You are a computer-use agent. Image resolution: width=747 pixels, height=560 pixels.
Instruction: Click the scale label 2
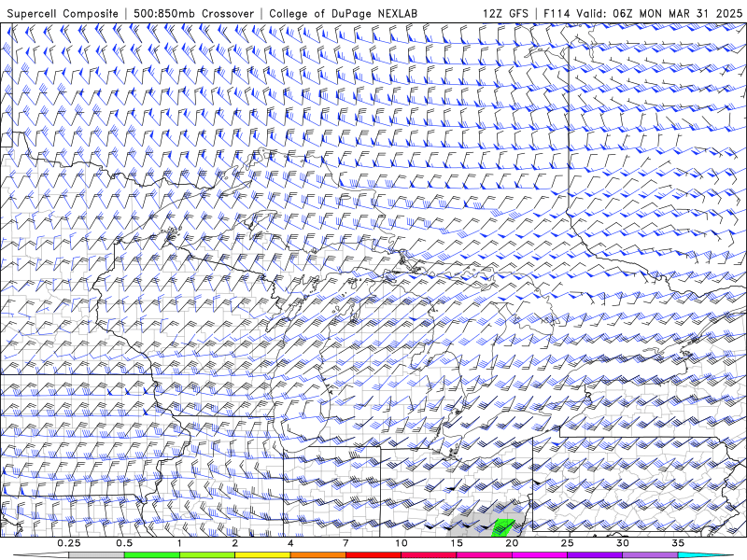pos(235,543)
